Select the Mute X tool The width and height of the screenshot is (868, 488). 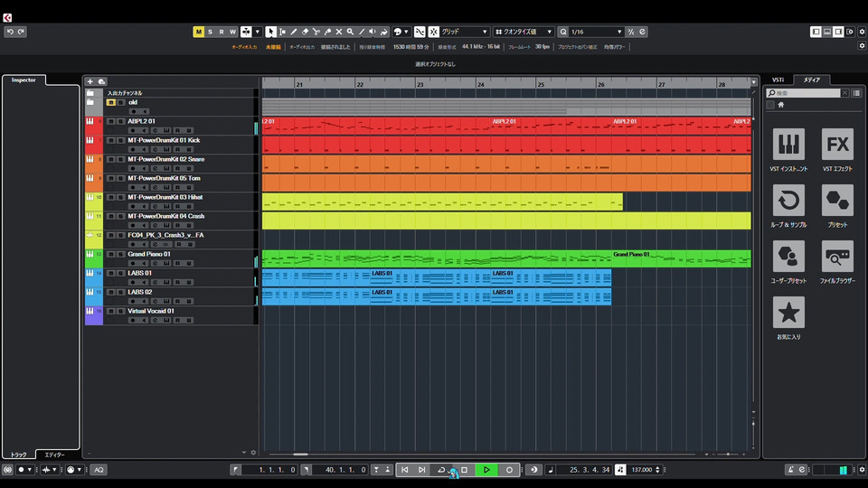click(338, 32)
